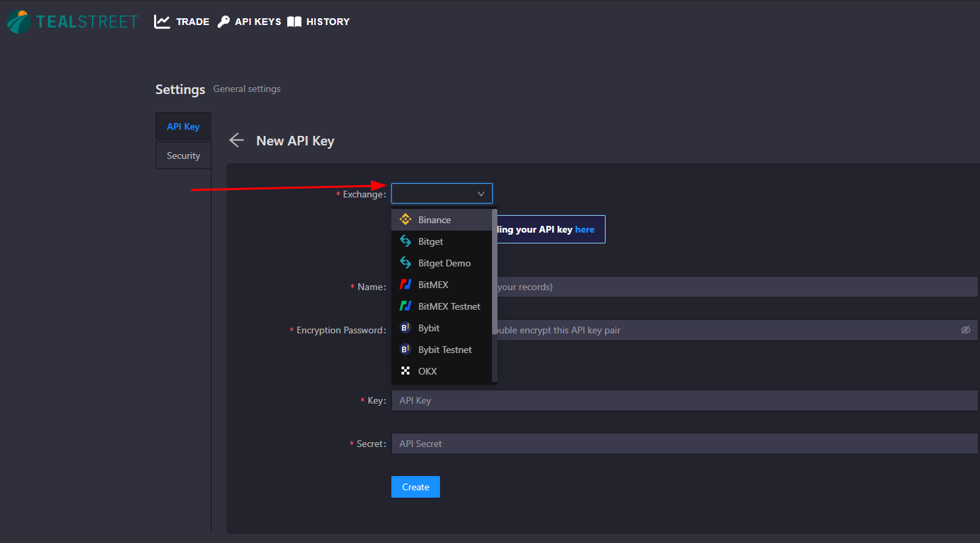The height and width of the screenshot is (543, 980).
Task: Open the API KEYS navigation item
Action: coord(249,22)
